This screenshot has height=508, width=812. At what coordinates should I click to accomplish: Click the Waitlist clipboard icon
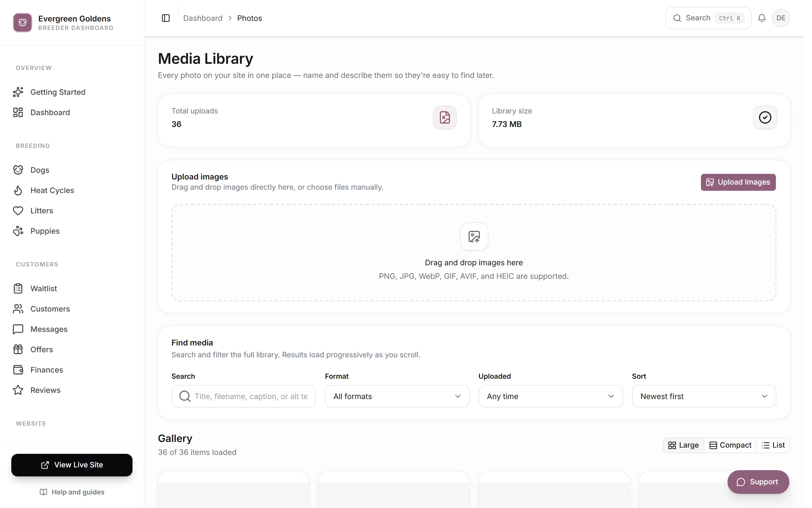click(18, 289)
